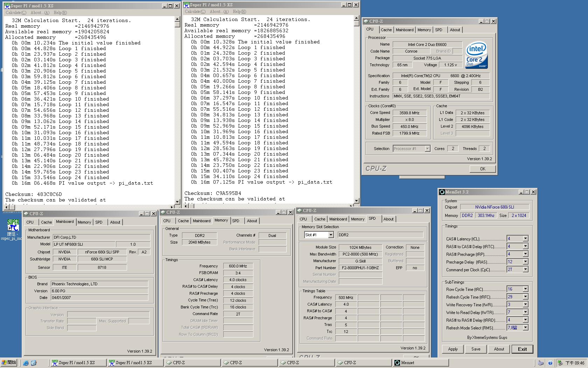This screenshot has height=368, width=588.
Task: Open Row Cycle Time (tRC) dropdown
Action: click(525, 289)
